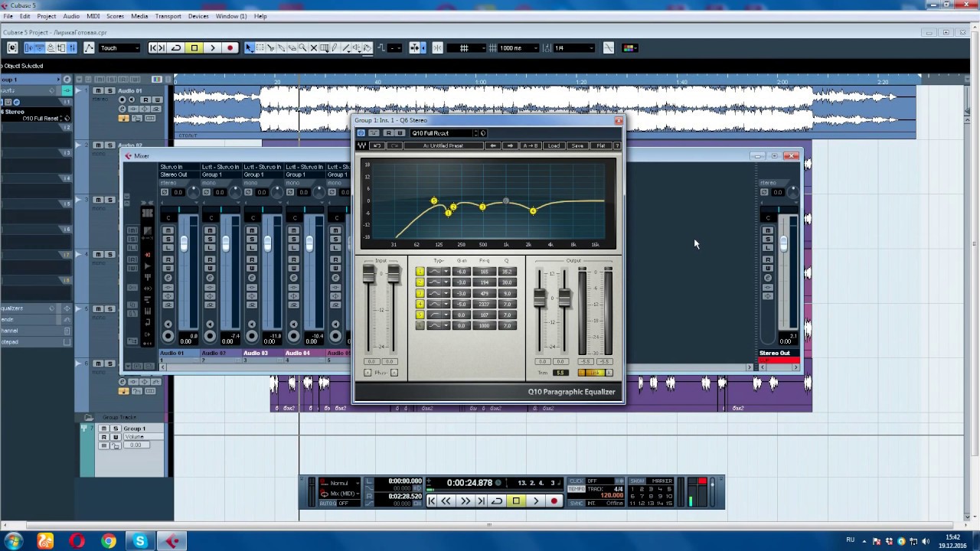Click Record in the top toolbar
This screenshot has height=551, width=980.
tap(230, 47)
